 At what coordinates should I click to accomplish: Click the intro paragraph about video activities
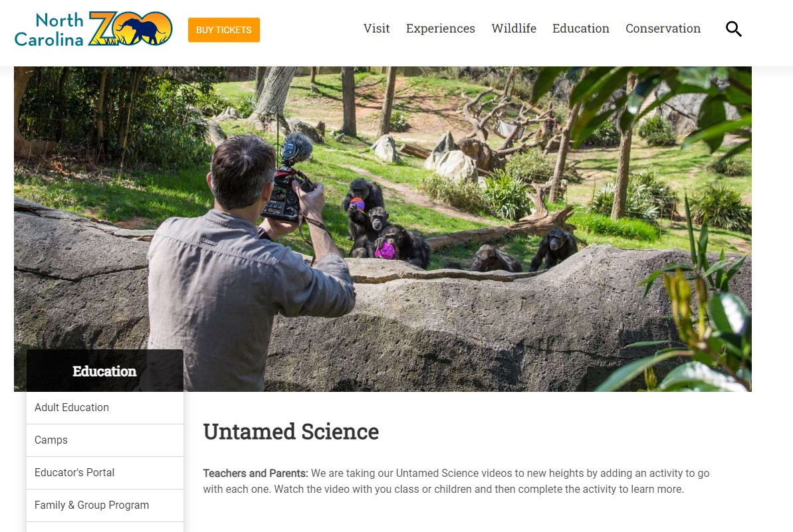tap(456, 481)
